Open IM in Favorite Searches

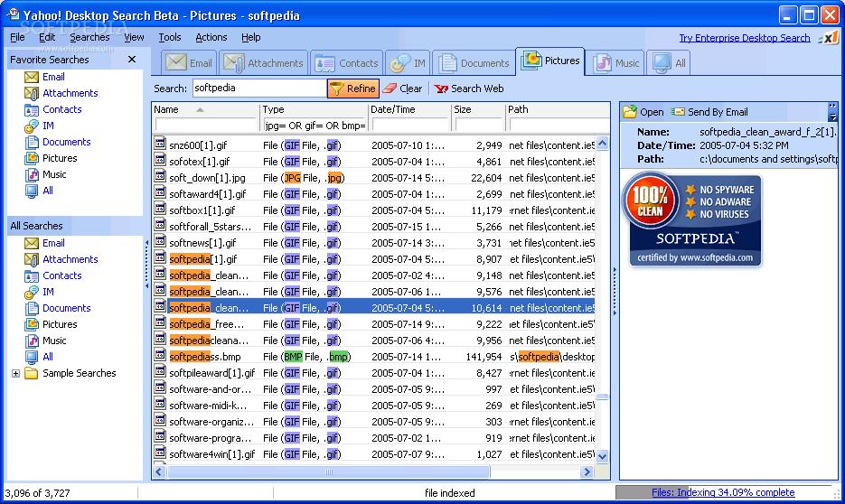pos(48,126)
